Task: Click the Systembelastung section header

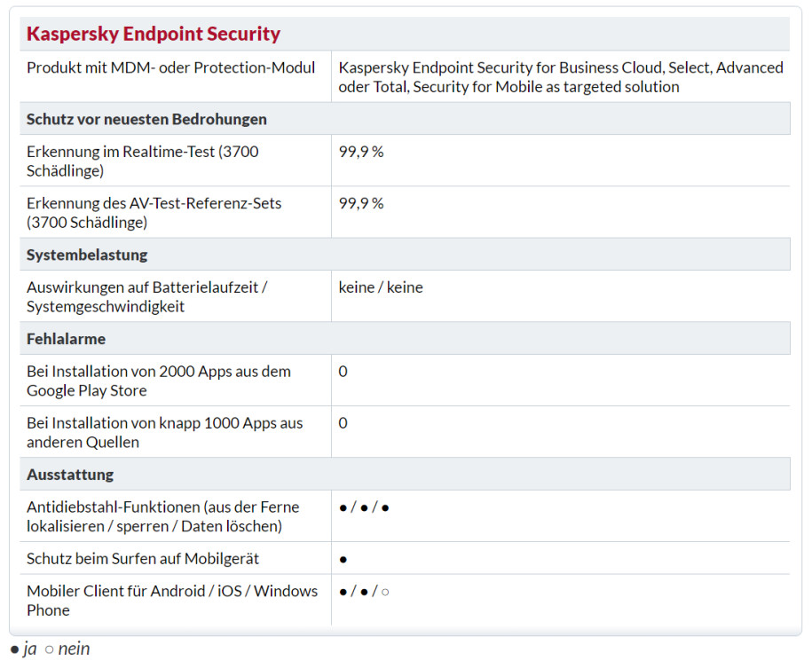Action: [87, 255]
